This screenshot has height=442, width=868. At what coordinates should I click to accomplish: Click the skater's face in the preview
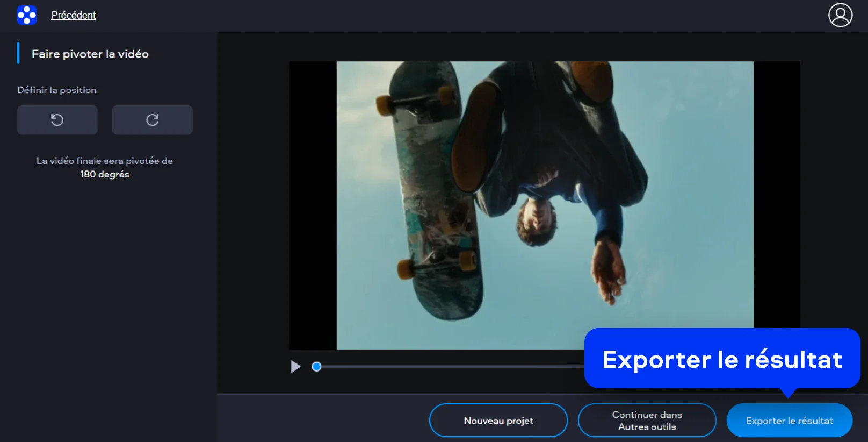click(537, 220)
